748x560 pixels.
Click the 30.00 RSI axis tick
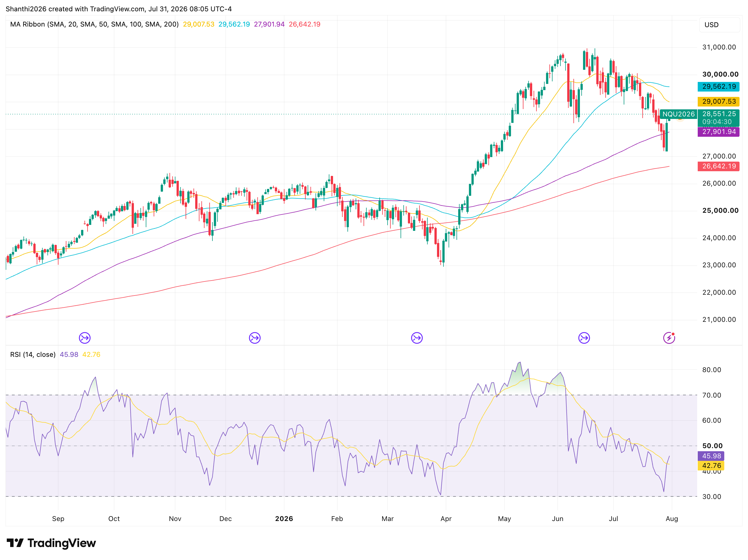(712, 496)
